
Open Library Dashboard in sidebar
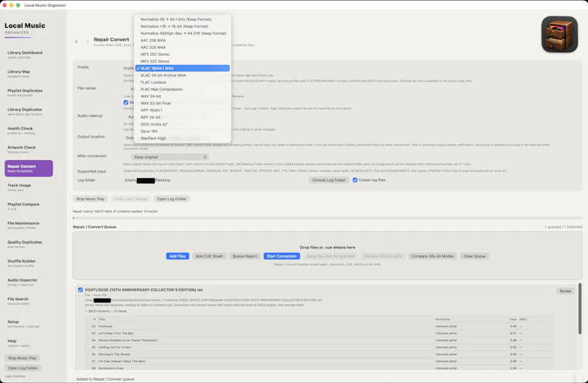pos(29,55)
